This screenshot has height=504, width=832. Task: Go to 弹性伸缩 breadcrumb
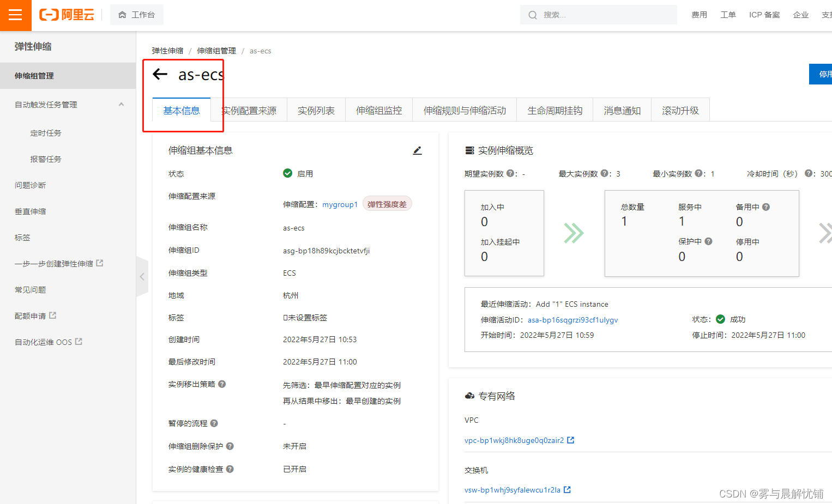tap(167, 51)
